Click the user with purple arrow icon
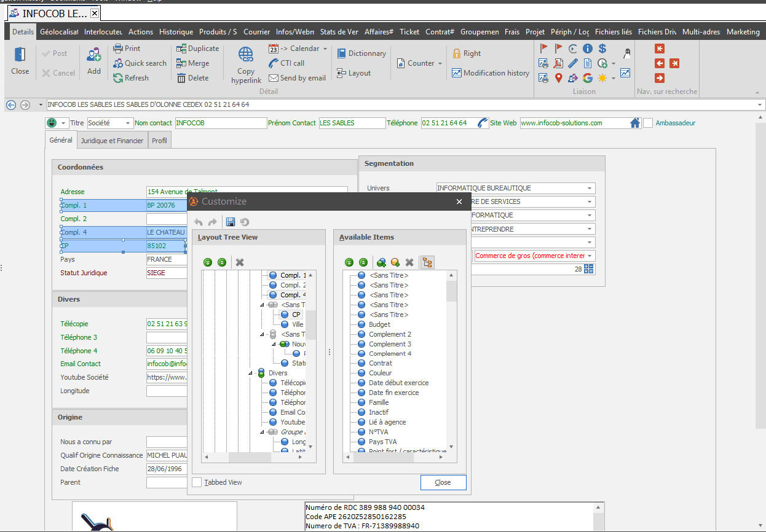Image resolution: width=766 pixels, height=532 pixels. (573, 78)
